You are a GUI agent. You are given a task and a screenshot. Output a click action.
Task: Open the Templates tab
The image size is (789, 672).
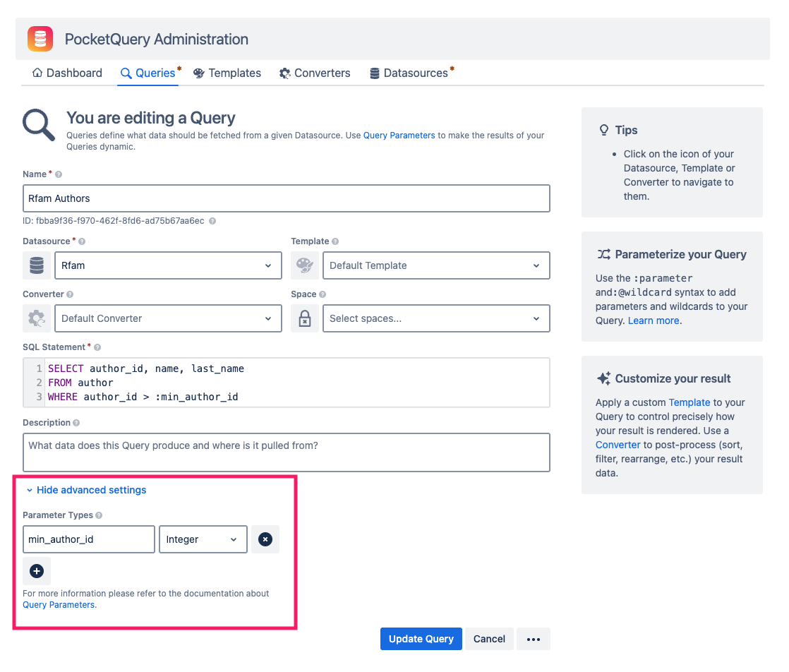pyautogui.click(x=227, y=73)
